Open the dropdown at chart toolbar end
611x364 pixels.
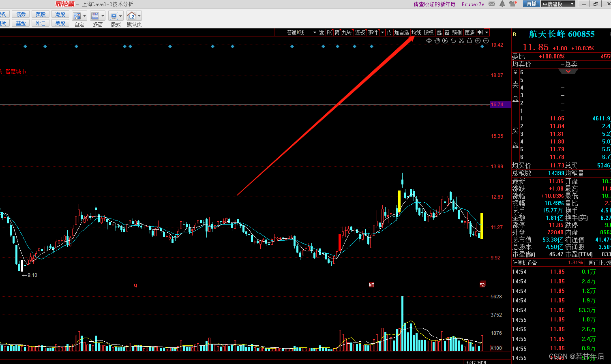(487, 32)
